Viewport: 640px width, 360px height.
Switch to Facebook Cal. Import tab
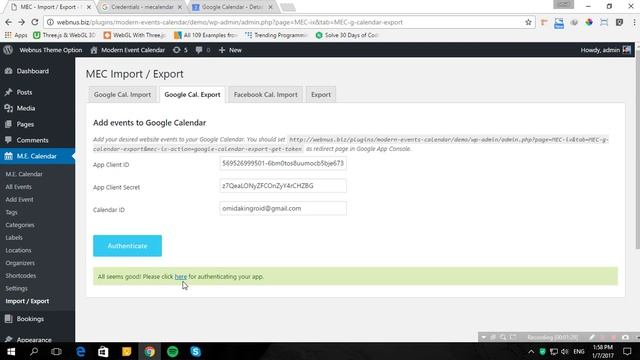click(x=265, y=94)
